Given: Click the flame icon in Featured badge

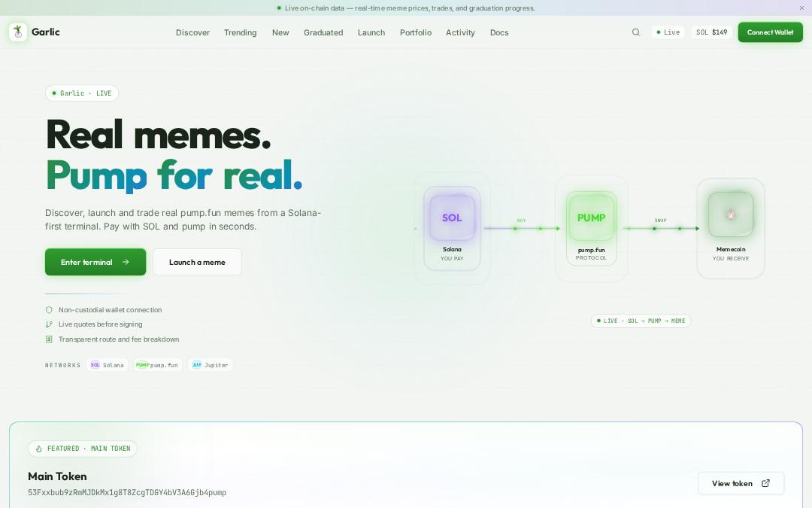Looking at the screenshot, I should [39, 449].
